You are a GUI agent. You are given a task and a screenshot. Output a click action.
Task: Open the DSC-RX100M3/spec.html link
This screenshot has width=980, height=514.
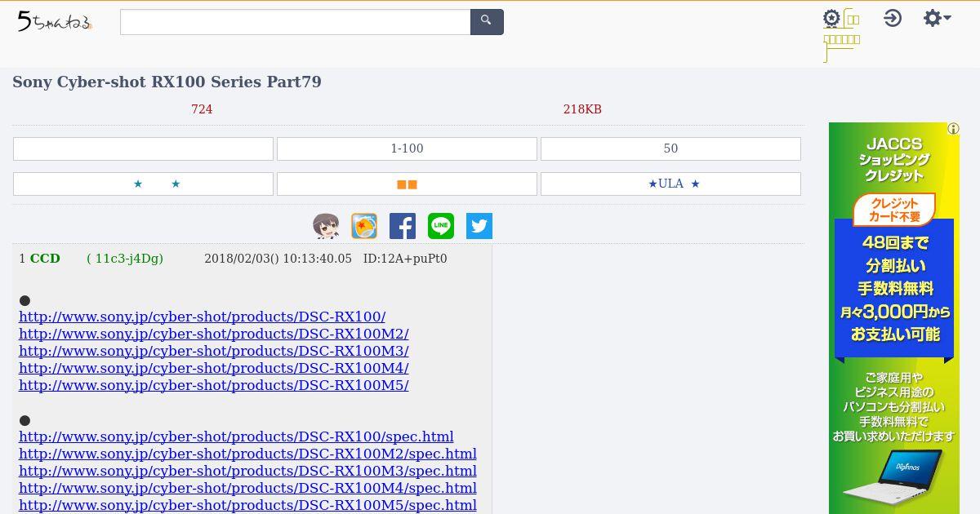(x=247, y=471)
